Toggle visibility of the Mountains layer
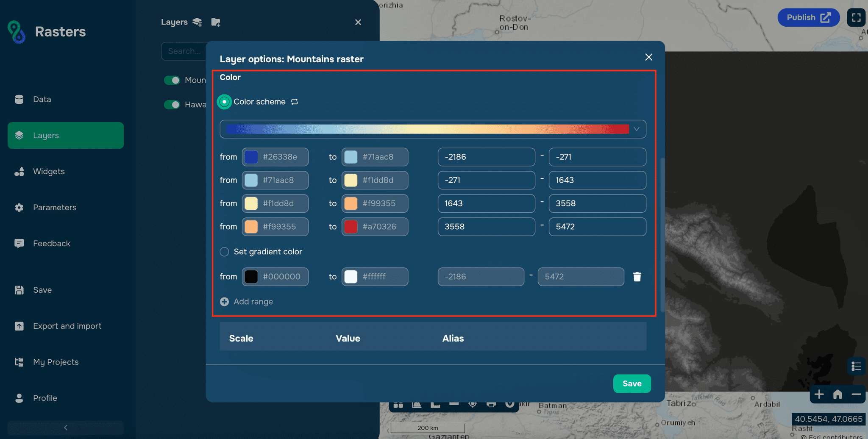Screen dimensions: 868x439 [x=172, y=80]
